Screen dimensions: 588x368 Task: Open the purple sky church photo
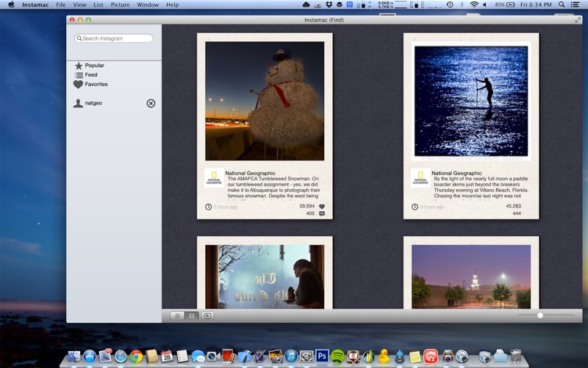(471, 277)
